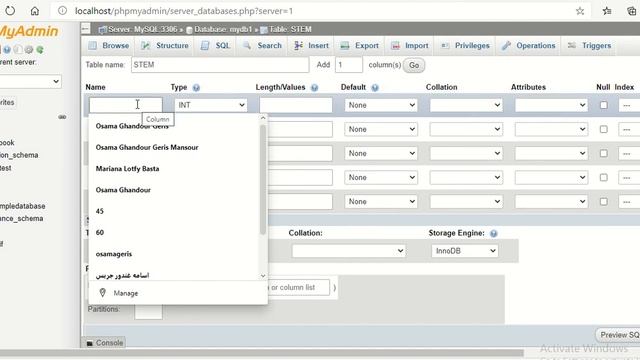Open the favorites list icon

click(607, 11)
